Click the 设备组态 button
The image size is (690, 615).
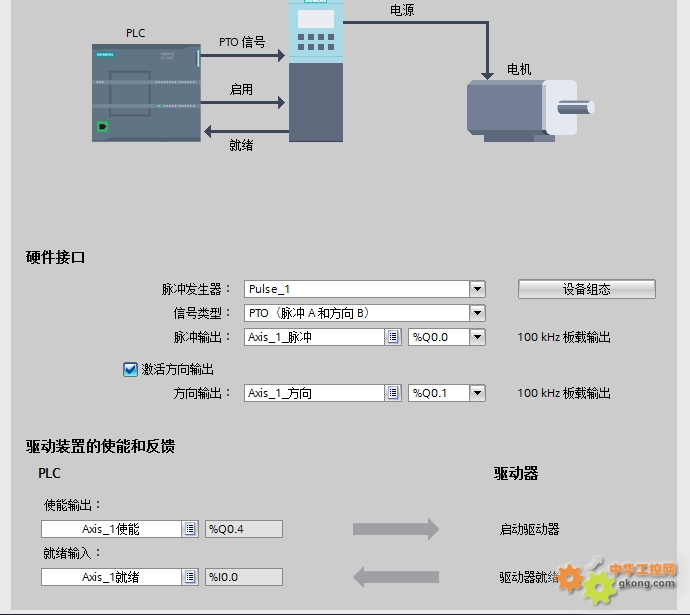587,289
